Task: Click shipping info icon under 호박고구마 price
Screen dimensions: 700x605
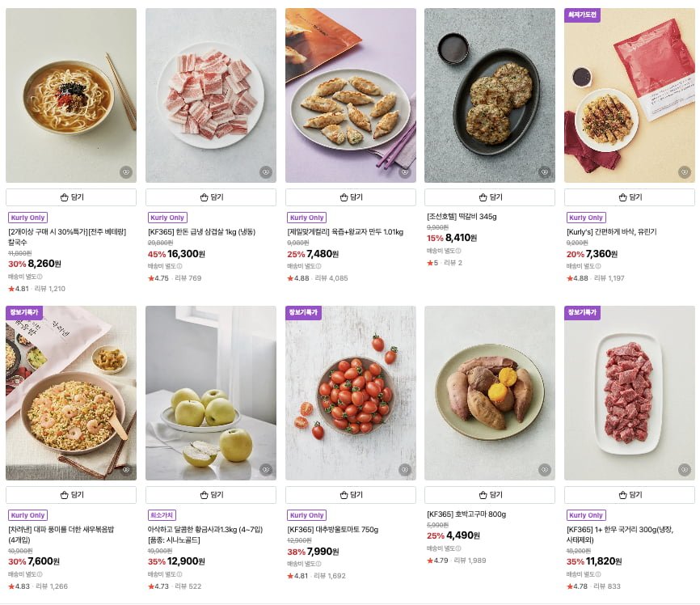Action: coord(458,548)
